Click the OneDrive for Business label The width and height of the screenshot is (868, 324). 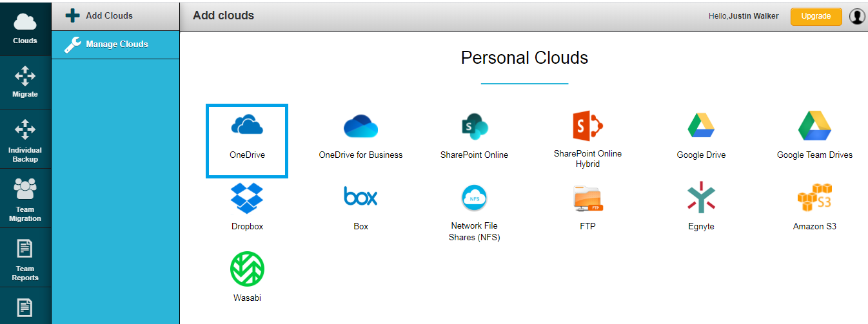[x=360, y=155]
